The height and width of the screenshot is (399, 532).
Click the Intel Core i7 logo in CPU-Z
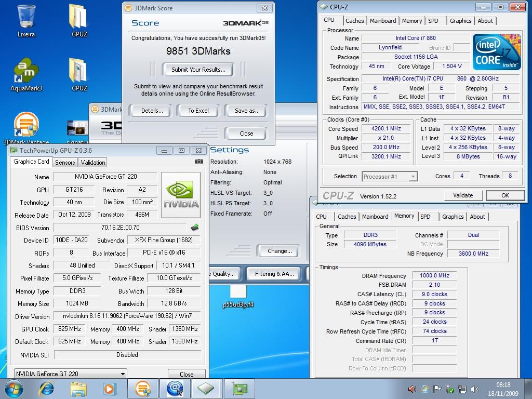tap(496, 52)
